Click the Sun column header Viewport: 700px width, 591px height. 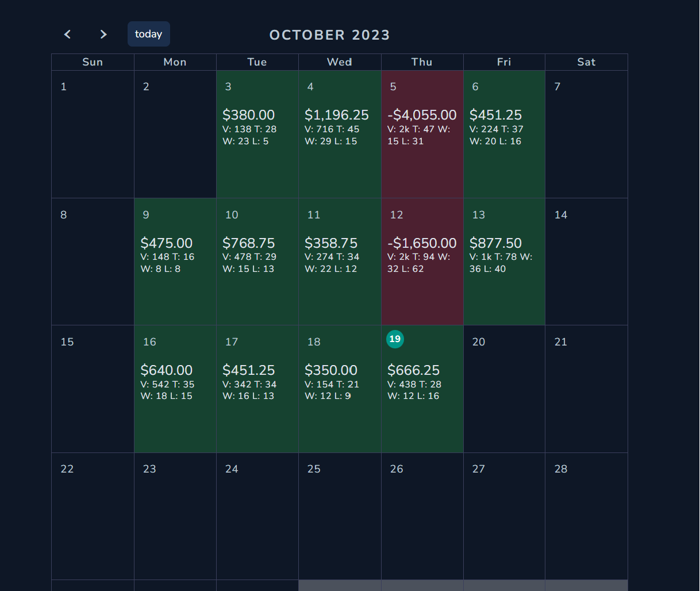click(93, 62)
